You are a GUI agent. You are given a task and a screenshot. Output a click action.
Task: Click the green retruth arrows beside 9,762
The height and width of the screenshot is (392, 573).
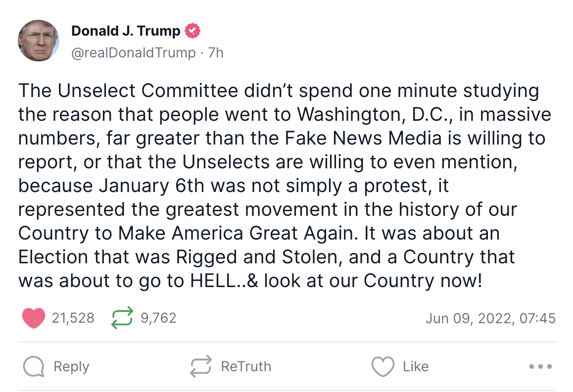click(x=123, y=318)
